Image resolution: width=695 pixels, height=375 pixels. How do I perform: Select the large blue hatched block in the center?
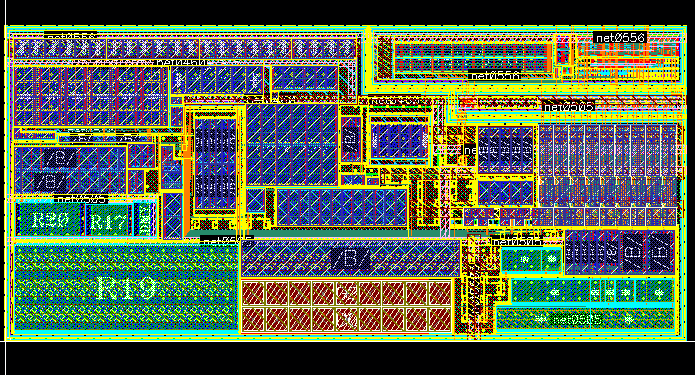point(292,145)
